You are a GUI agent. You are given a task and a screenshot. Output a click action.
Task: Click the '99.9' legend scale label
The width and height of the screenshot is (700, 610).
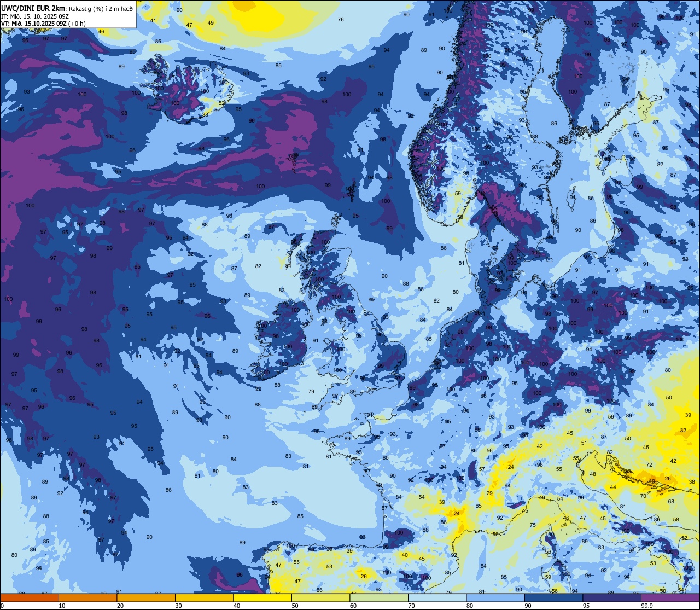[647, 606]
